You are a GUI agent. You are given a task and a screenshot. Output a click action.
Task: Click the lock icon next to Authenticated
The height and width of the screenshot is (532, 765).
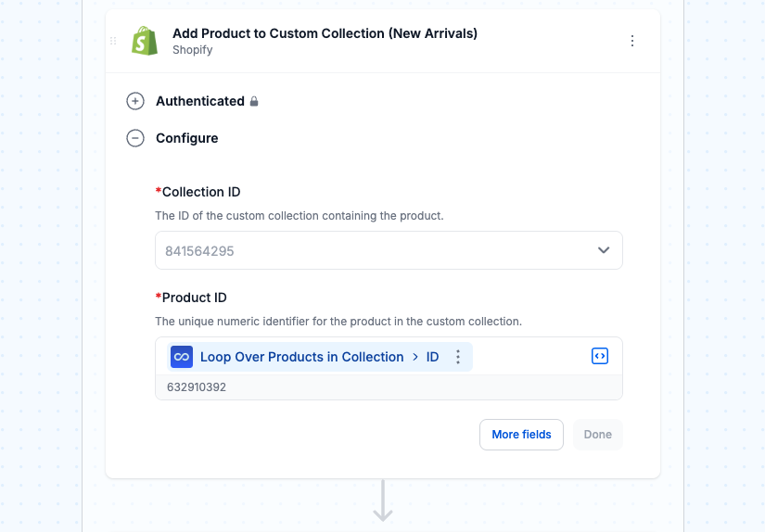254,101
